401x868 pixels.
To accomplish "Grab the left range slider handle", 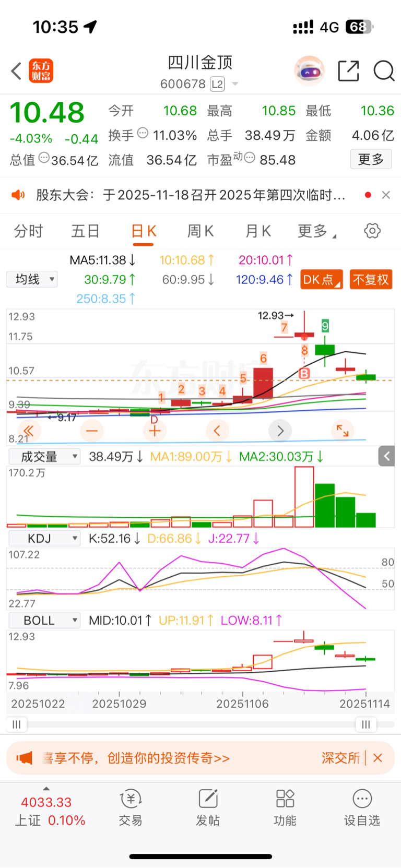I will (17, 724).
